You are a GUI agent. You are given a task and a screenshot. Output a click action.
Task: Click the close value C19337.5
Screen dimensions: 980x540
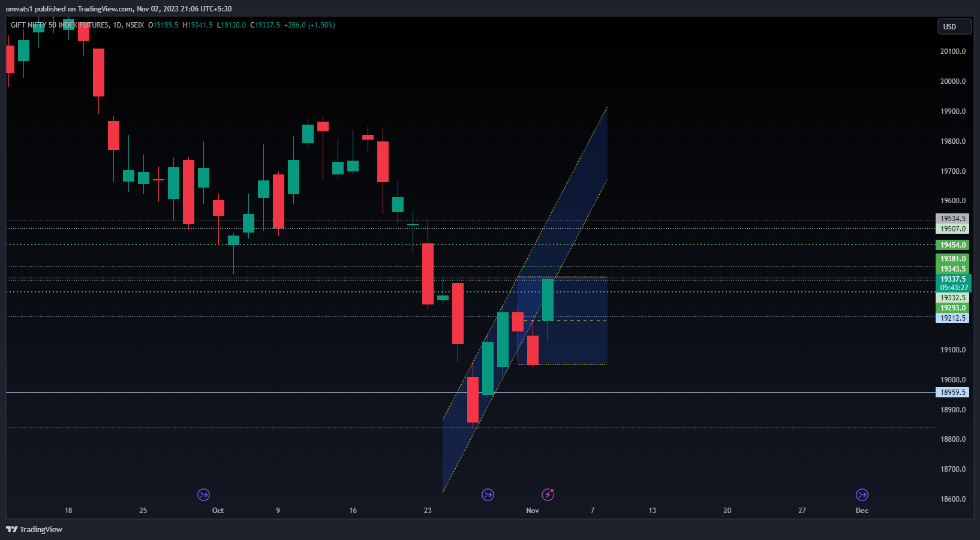(x=265, y=25)
